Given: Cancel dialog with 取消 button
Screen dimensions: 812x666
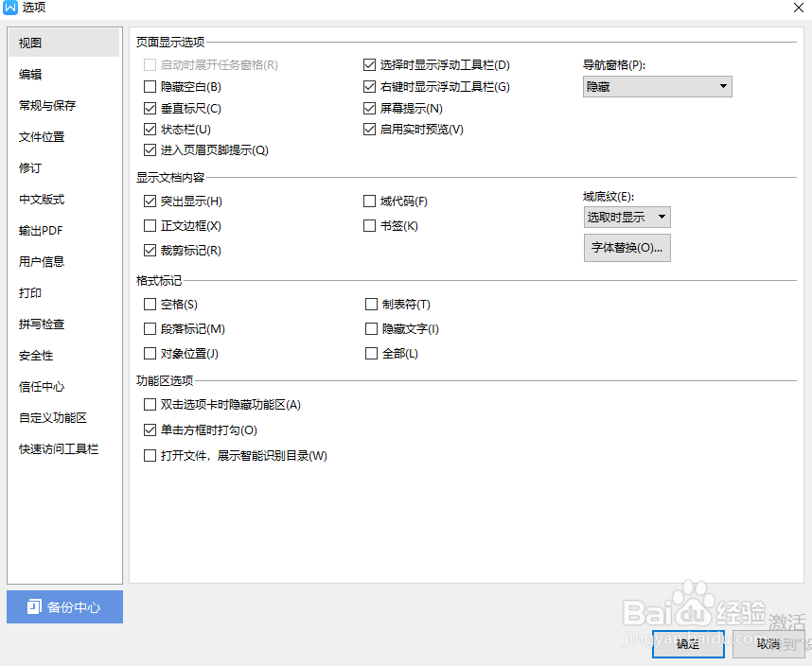Looking at the screenshot, I should pyautogui.click(x=768, y=643).
